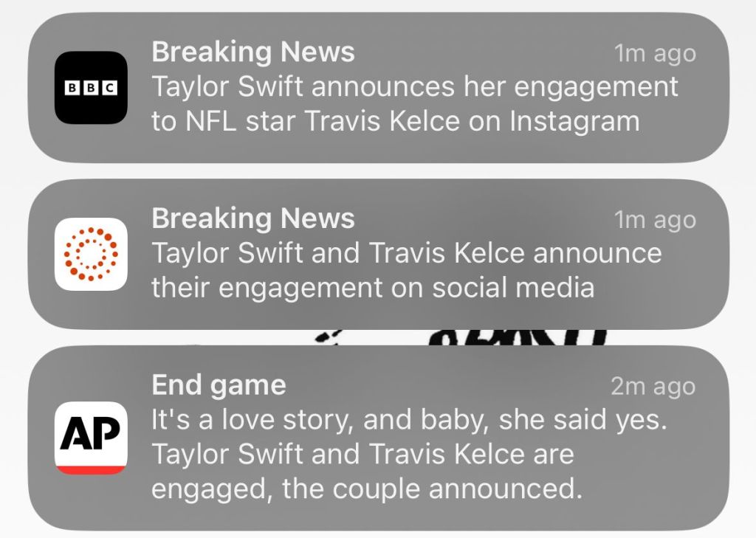Tap empty space right of "engaged, the couple announced."
756x538 pixels.
(650, 489)
